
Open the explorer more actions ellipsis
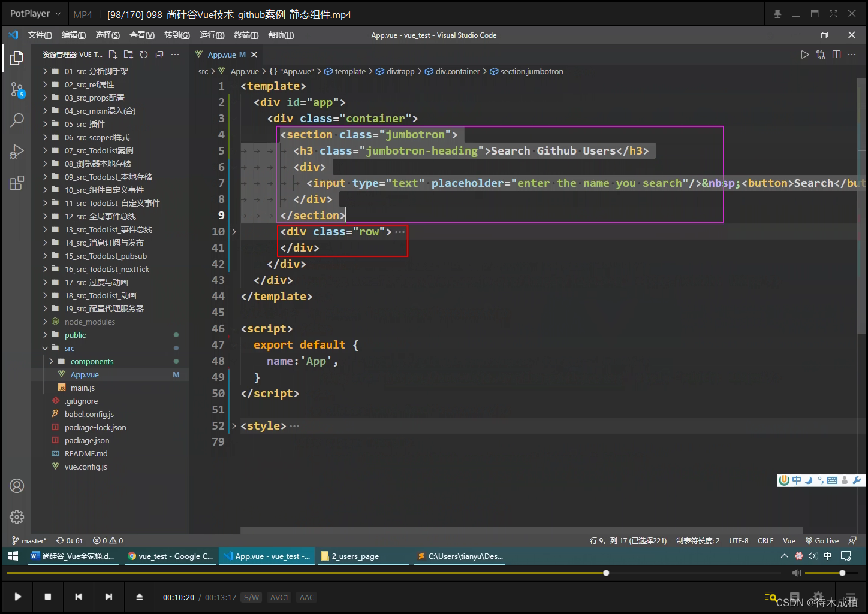pyautogui.click(x=175, y=55)
